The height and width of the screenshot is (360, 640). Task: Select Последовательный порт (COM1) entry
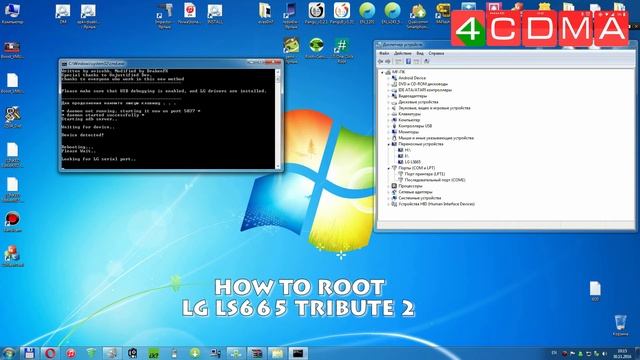click(435, 180)
